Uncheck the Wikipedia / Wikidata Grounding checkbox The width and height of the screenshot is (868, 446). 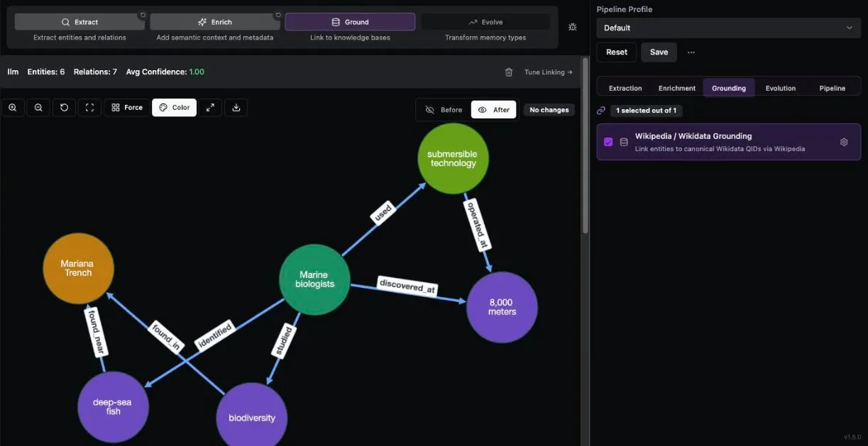click(608, 142)
